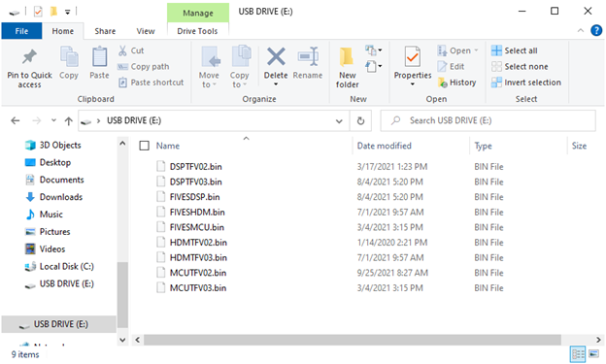Viewport: 606px width, 364px height.
Task: Click Select none
Action: click(520, 66)
